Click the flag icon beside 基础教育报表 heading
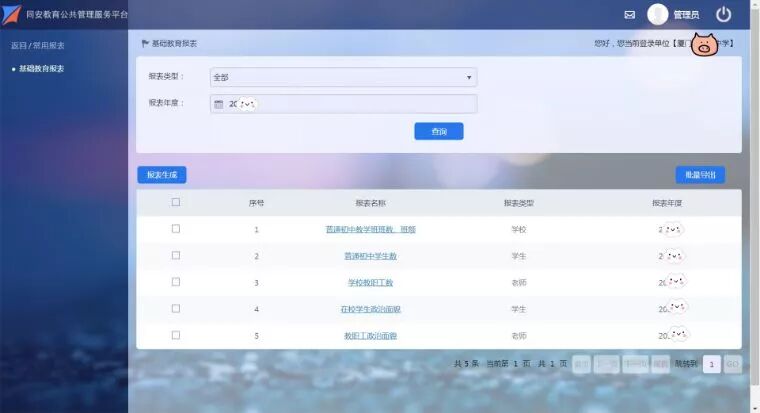 click(145, 44)
